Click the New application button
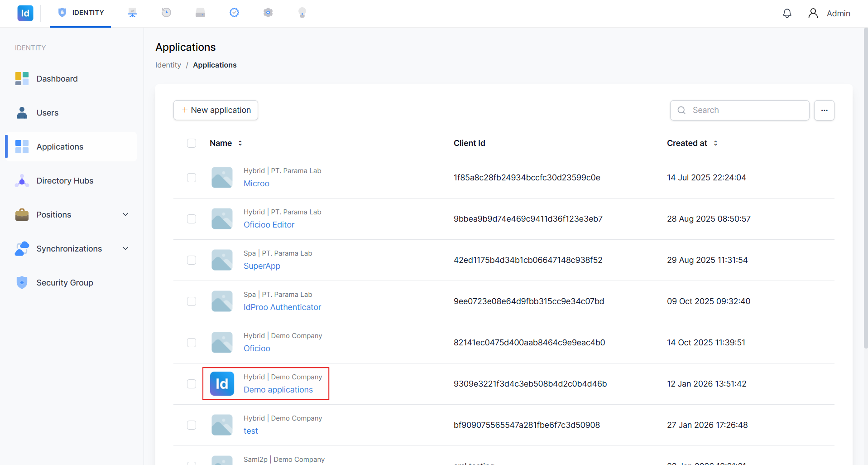The width and height of the screenshot is (868, 465). click(216, 110)
